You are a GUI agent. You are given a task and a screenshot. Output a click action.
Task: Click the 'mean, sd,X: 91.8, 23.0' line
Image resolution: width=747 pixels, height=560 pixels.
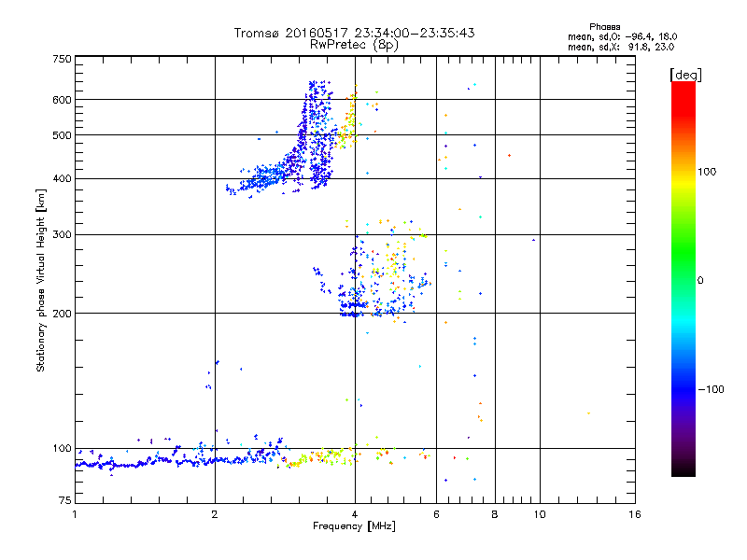point(621,47)
